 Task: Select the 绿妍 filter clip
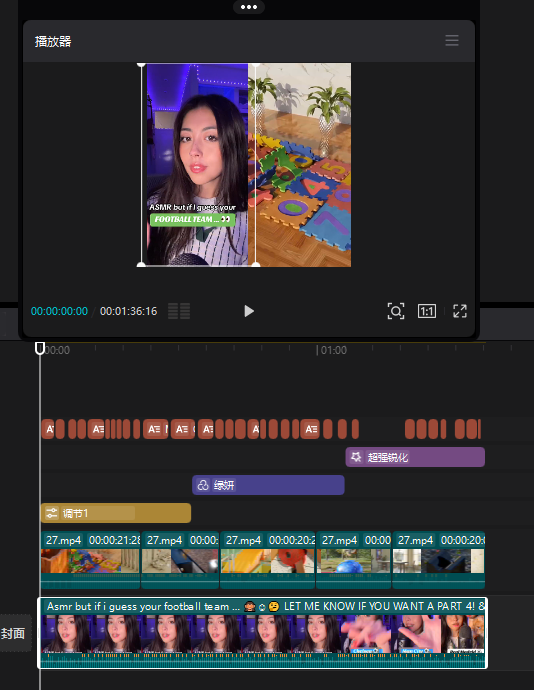tap(268, 485)
